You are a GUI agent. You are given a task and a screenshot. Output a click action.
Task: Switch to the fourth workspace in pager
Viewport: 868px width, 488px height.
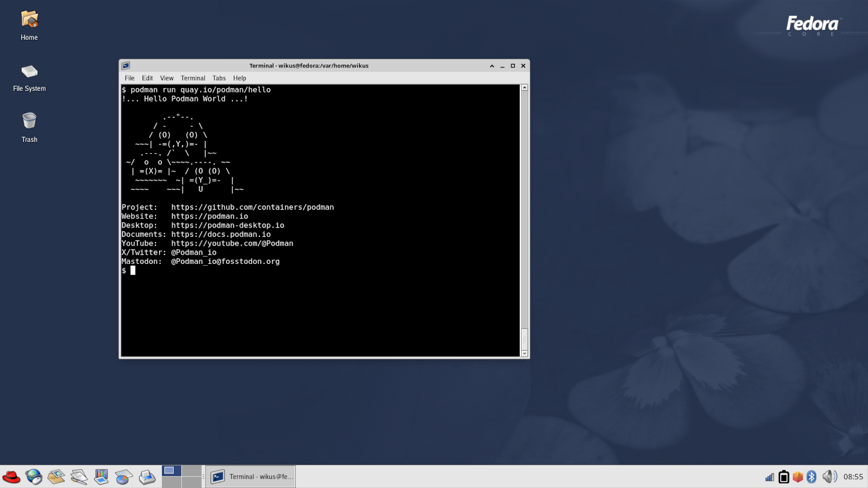coord(191,483)
